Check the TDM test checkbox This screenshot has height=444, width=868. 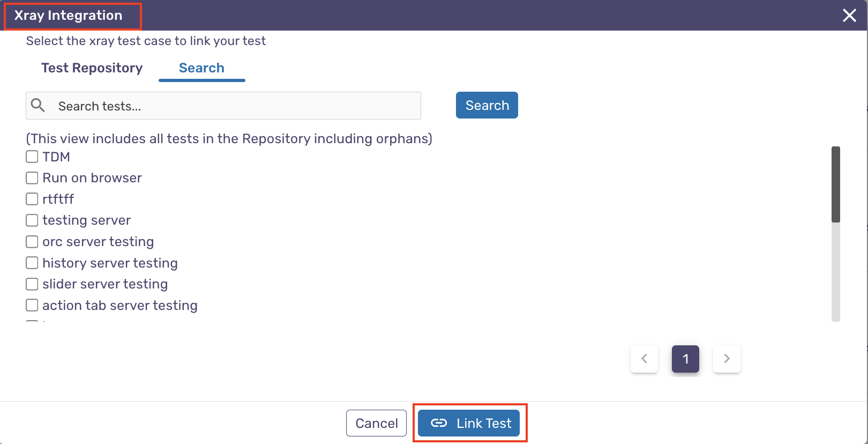(32, 157)
